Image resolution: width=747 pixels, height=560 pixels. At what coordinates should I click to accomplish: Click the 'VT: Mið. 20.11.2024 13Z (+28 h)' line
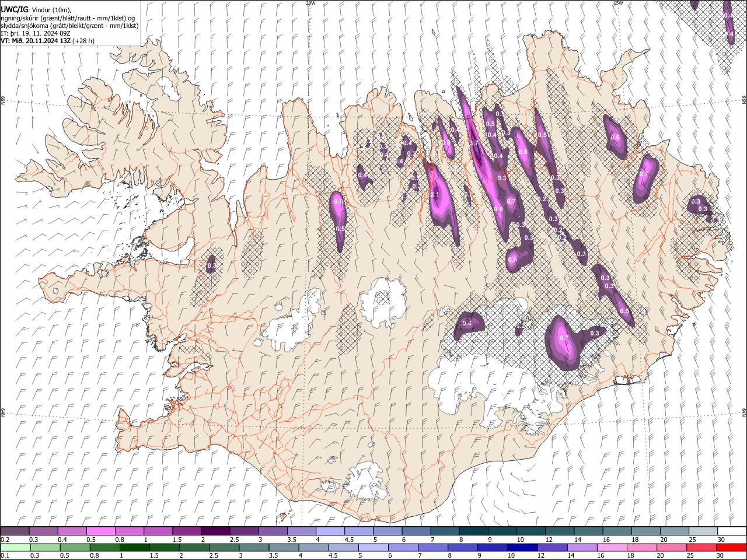48,41
